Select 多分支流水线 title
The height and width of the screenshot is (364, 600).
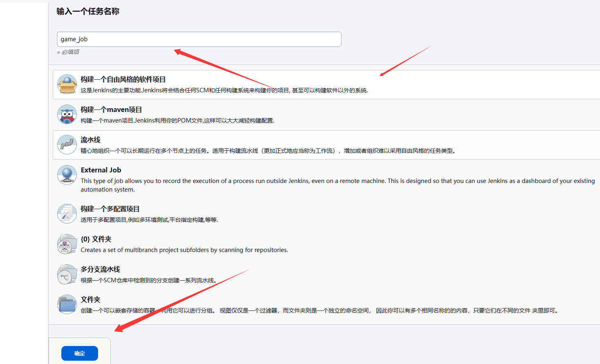pos(100,269)
